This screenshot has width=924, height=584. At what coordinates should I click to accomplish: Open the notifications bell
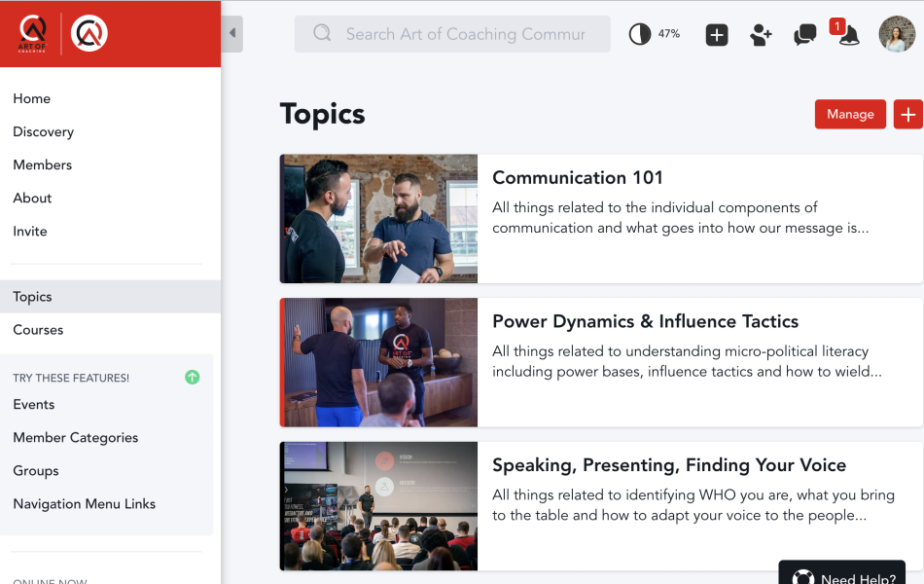848,36
